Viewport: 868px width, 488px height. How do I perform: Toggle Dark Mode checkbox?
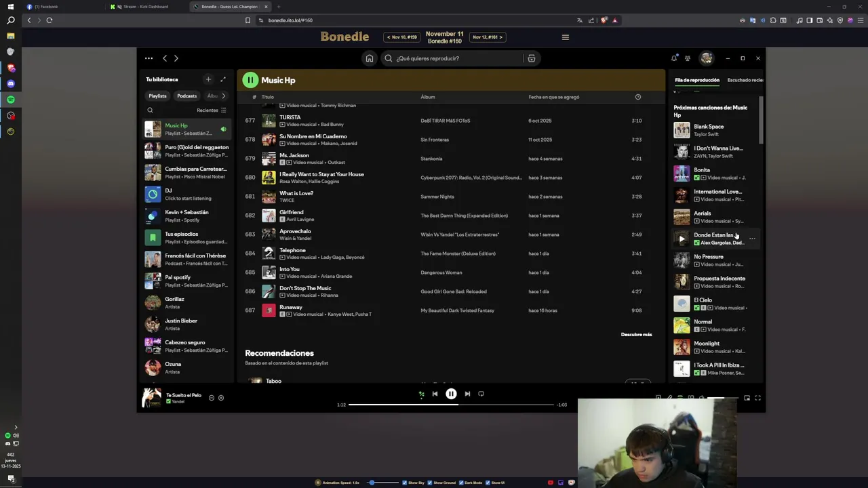click(461, 483)
